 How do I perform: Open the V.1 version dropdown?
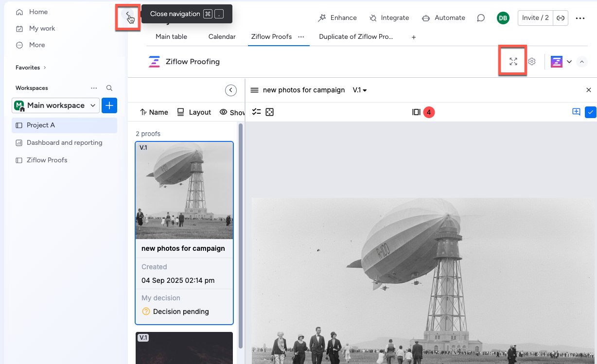(x=359, y=90)
